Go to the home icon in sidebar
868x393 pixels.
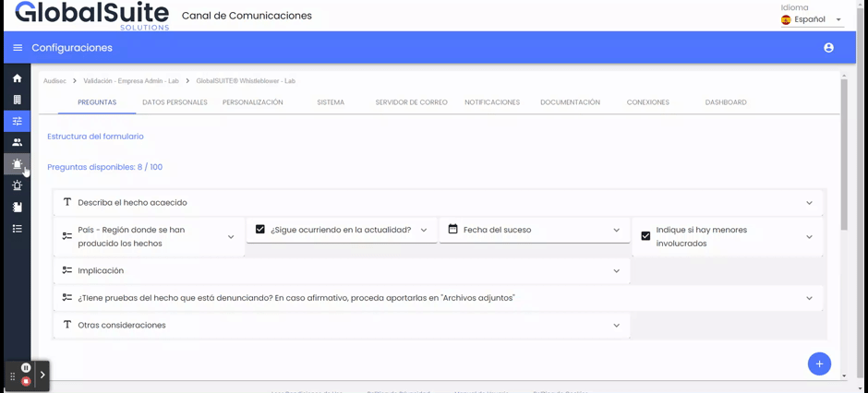point(17,78)
